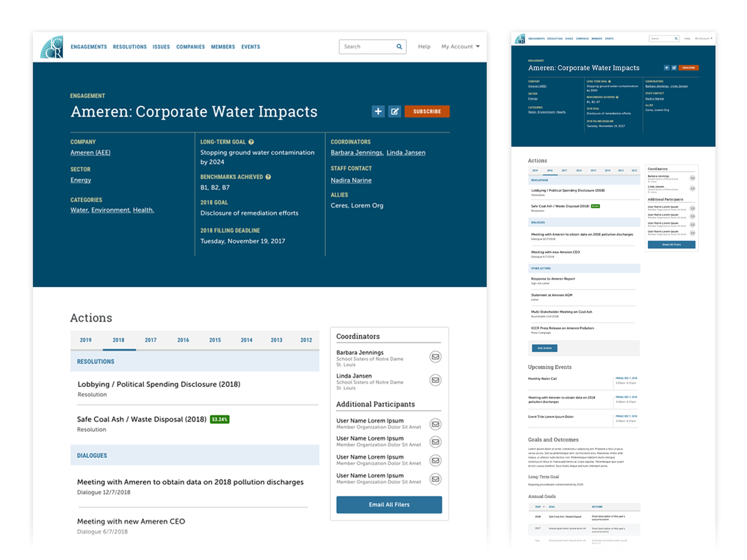This screenshot has height=560, width=747.
Task: Click Email All Filers button in large mockup
Action: click(389, 505)
